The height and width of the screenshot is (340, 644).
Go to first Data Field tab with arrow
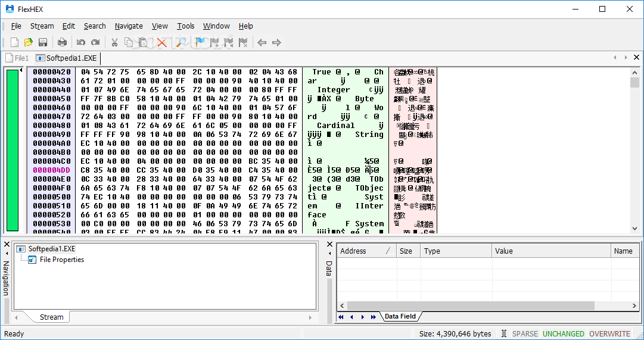tap(341, 317)
